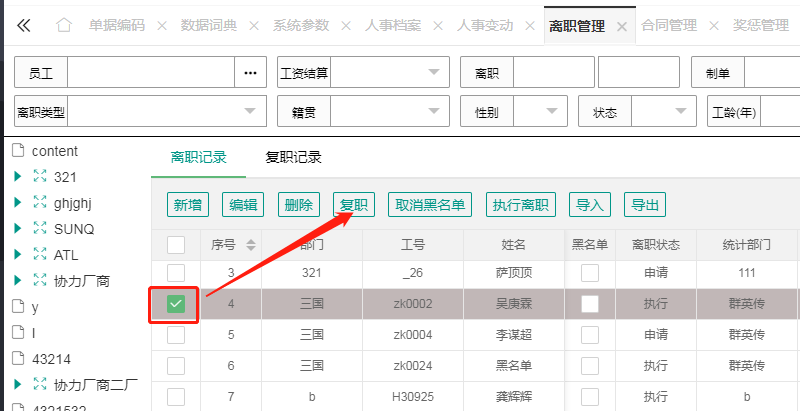Close the 离职管理 tab
This screenshot has height=411, width=800.
[x=622, y=26]
